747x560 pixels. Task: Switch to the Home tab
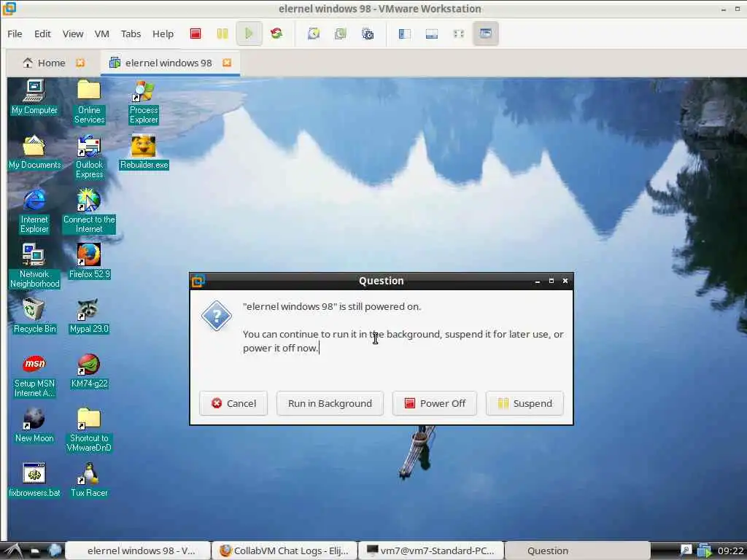(x=44, y=63)
